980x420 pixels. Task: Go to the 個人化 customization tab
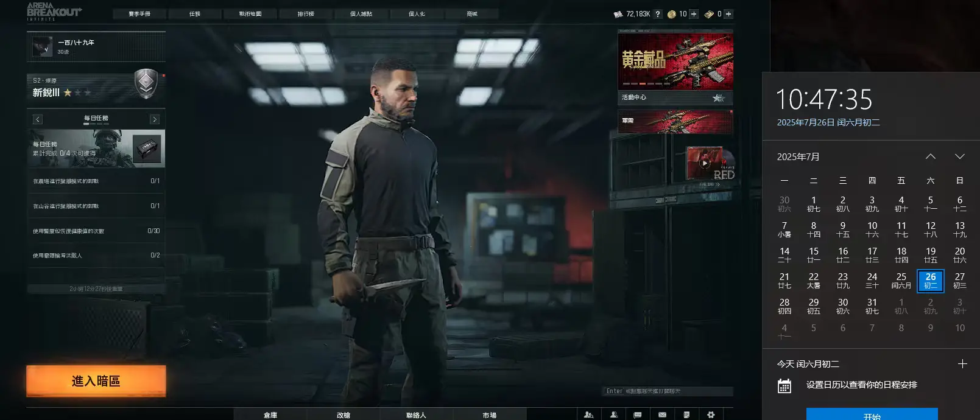click(x=417, y=13)
